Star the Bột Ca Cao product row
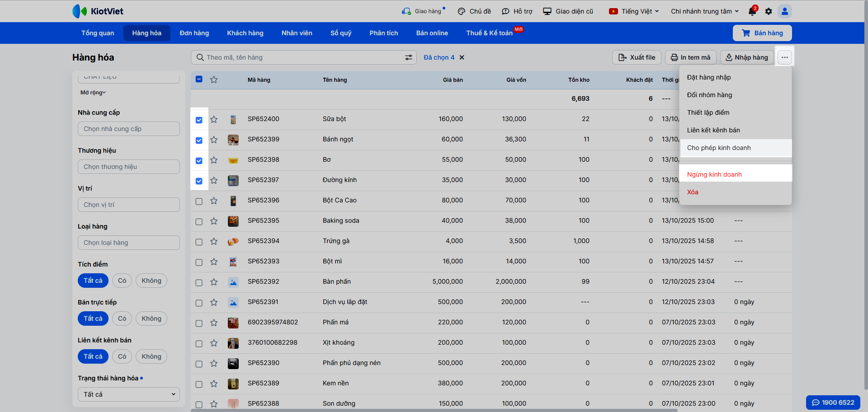The width and height of the screenshot is (868, 412). [214, 201]
